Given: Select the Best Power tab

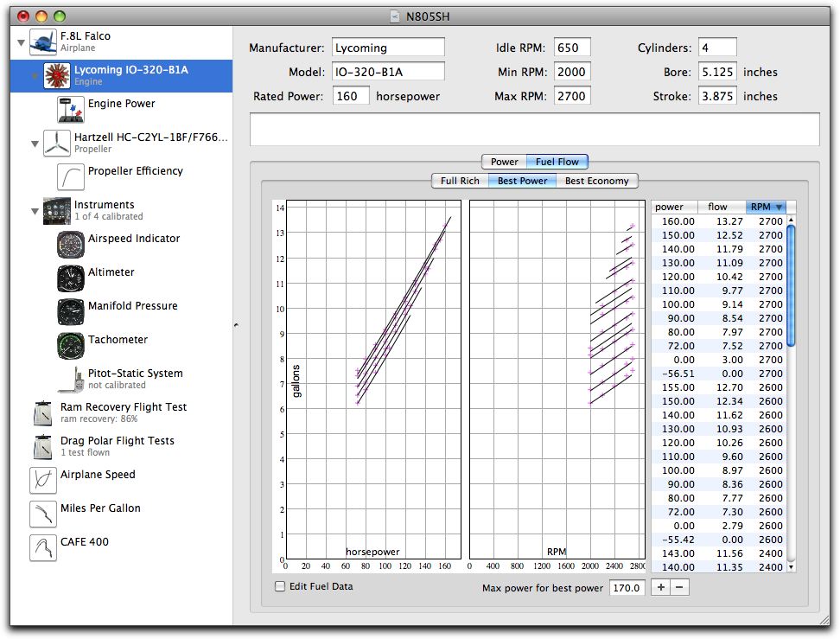Looking at the screenshot, I should coord(522,181).
